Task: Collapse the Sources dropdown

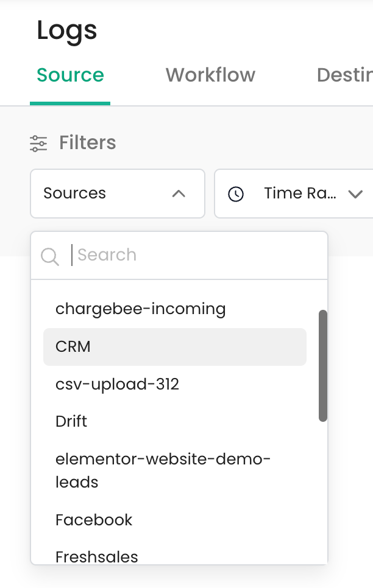Action: 118,194
